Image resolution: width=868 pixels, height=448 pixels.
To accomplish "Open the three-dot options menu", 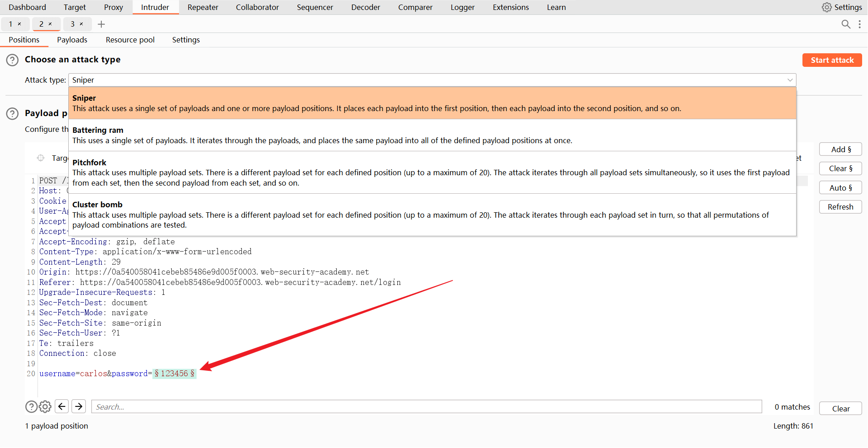I will pyautogui.click(x=859, y=24).
